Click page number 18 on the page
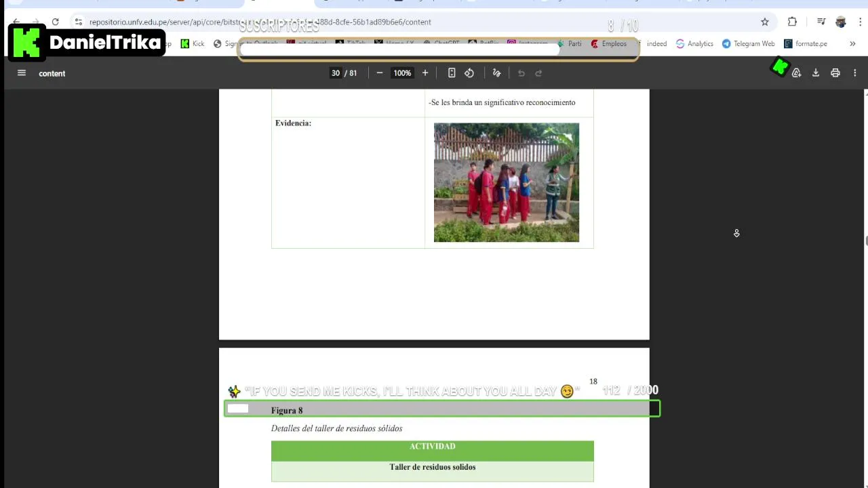 click(x=593, y=382)
